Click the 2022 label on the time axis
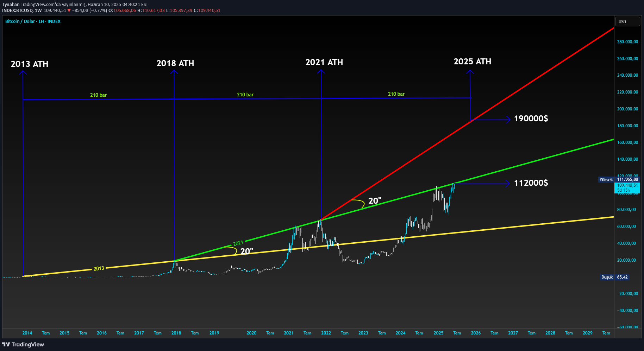The height and width of the screenshot is (351, 644). coord(326,333)
